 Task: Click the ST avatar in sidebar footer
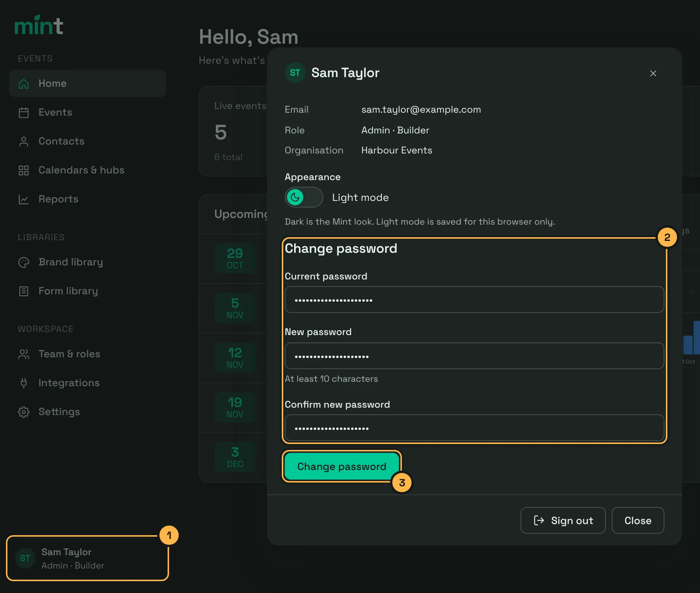pyautogui.click(x=25, y=558)
